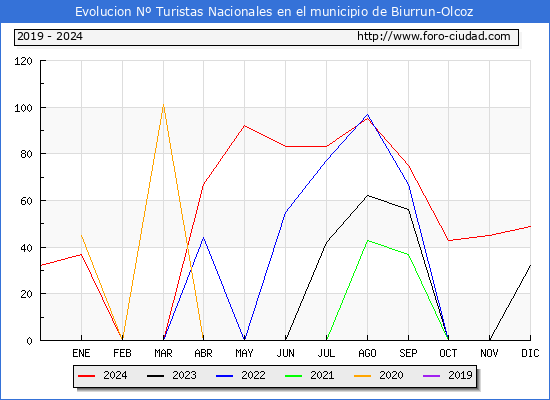Click the JUL month axis label
The width and height of the screenshot is (550, 400).
[x=326, y=353]
